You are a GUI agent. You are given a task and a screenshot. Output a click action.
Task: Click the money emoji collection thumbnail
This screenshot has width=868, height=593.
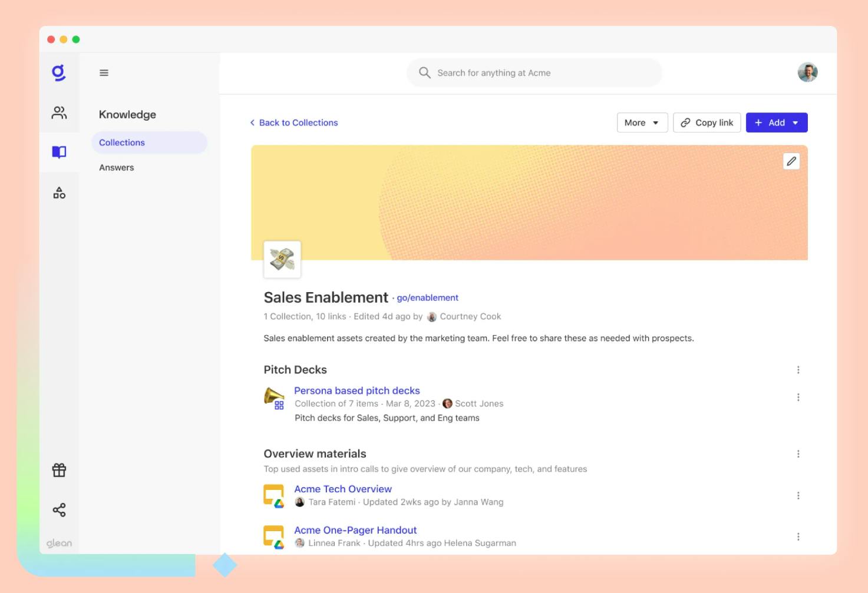[282, 259]
